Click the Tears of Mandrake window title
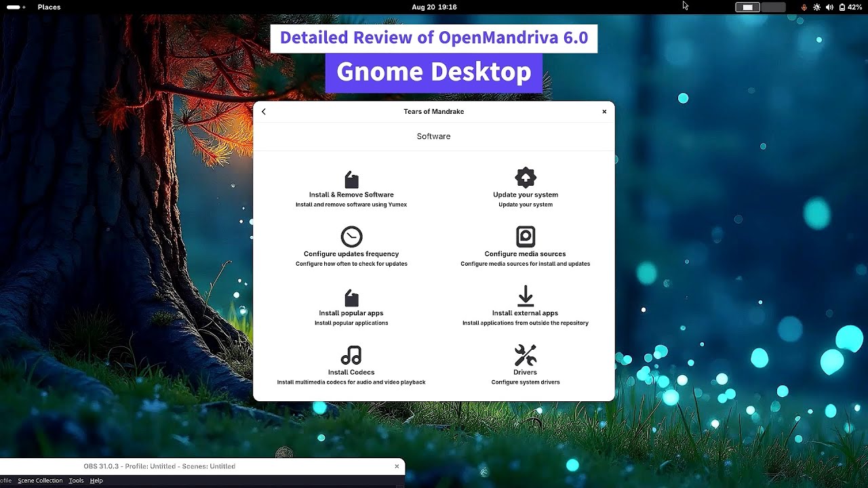 pos(434,112)
